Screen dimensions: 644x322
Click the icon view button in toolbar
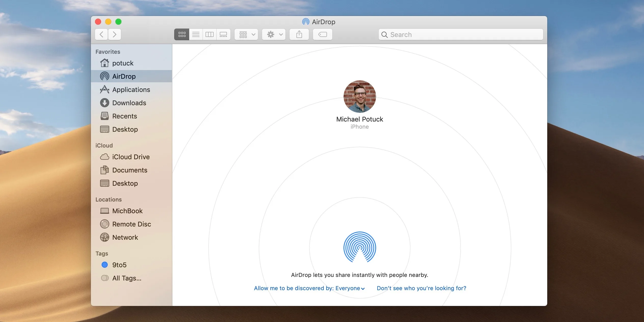coord(182,34)
